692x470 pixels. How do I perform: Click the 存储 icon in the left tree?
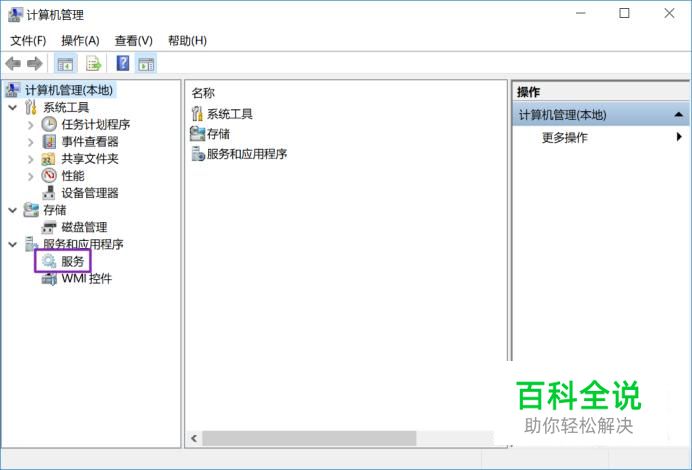pos(30,210)
